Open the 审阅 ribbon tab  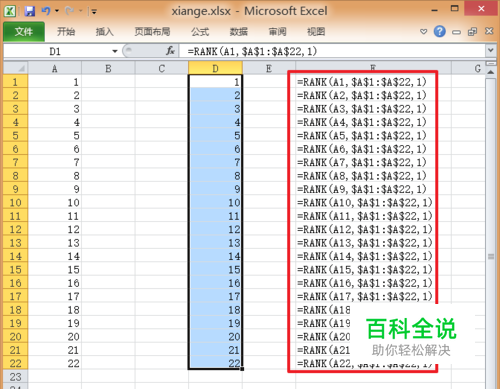[277, 32]
